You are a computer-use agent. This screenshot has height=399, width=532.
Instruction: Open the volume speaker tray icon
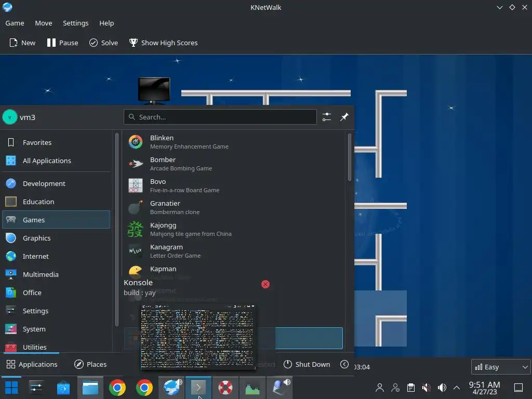442,388
